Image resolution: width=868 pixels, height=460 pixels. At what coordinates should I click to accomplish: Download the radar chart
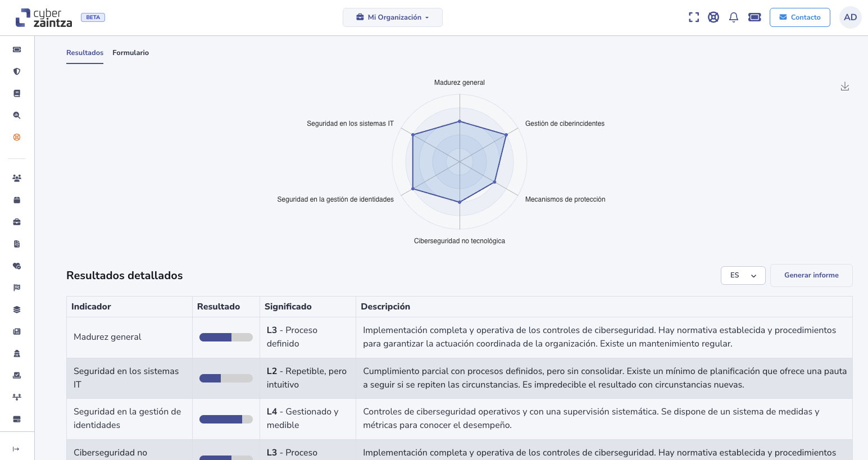(844, 86)
